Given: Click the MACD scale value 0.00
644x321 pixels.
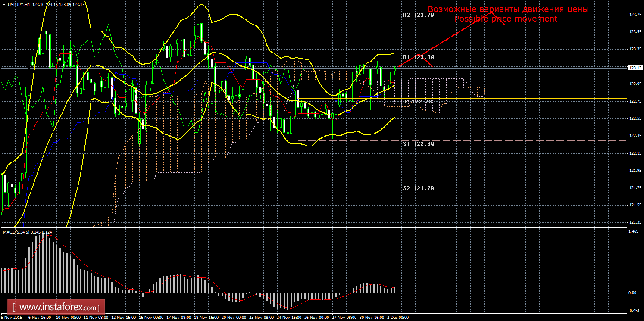Looking at the screenshot, I should 633,293.
